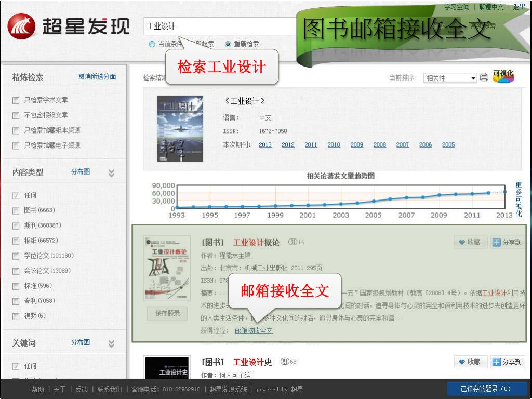Click 取消所选分面 link
This screenshot has width=532, height=399.
97,77
